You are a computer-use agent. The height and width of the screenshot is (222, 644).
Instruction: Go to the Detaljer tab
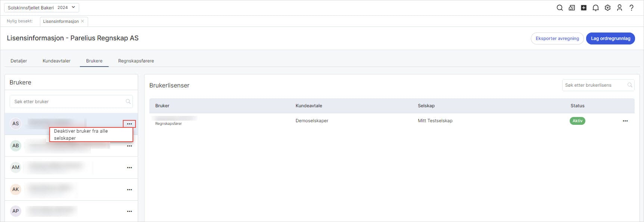19,61
